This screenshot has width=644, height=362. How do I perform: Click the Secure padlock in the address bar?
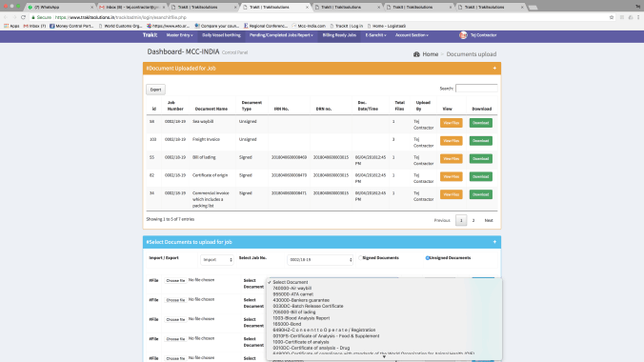tap(33, 17)
